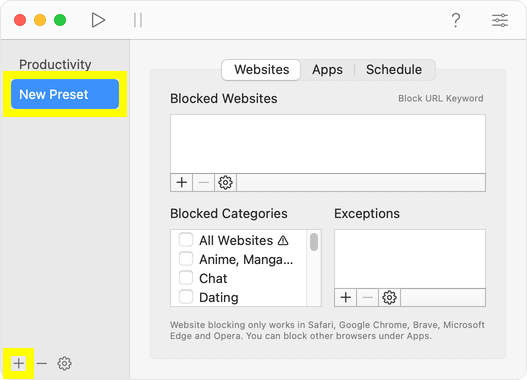The width and height of the screenshot is (527, 380).
Task: Enable the Anime, Manga category checkbox
Action: [x=186, y=259]
